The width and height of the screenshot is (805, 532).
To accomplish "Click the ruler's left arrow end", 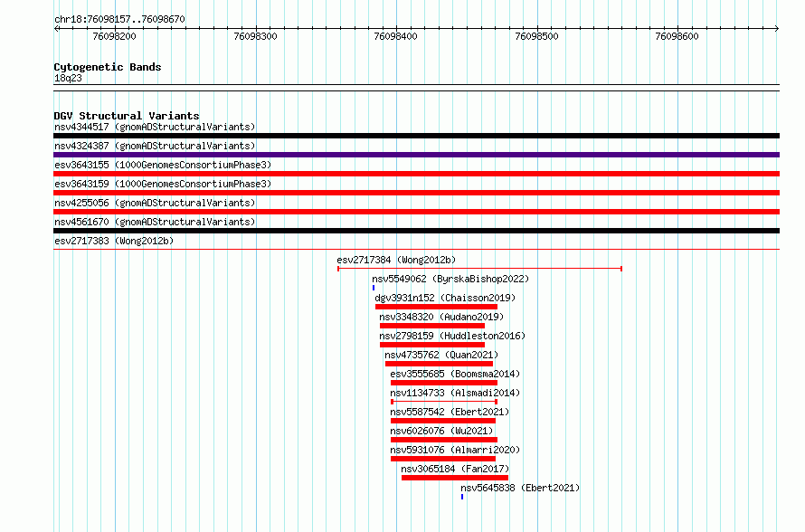I will point(56,29).
